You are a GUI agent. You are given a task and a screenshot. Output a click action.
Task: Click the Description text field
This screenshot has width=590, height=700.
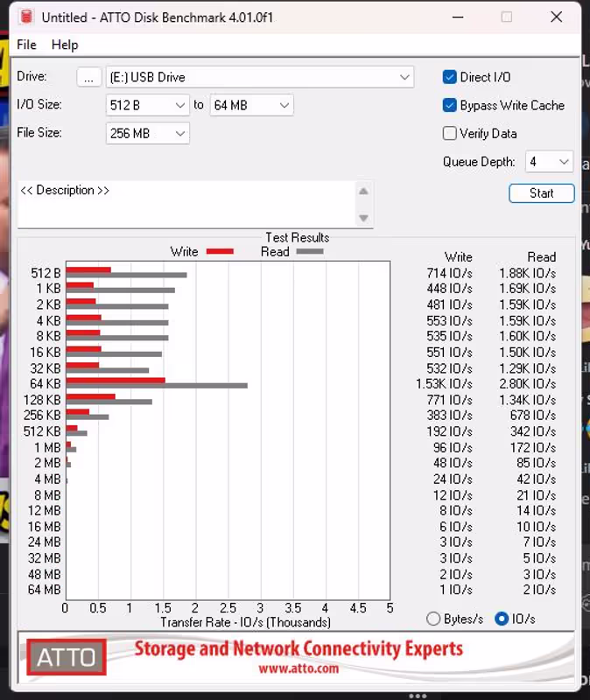tap(184, 206)
